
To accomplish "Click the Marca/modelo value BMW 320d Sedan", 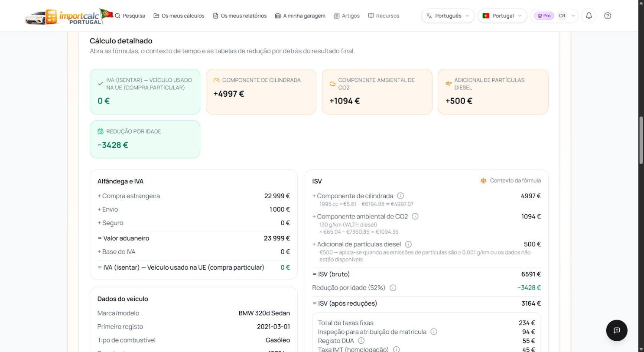I will coord(264,313).
